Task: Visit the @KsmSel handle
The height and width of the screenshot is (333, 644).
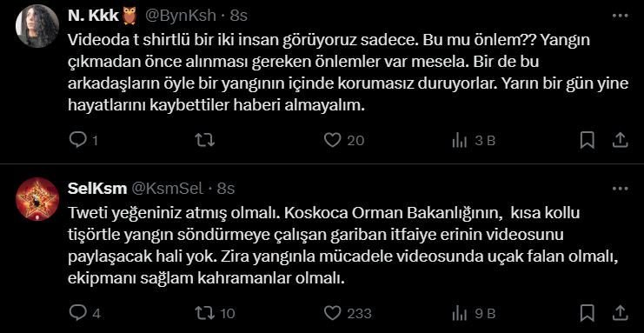Action: point(167,189)
